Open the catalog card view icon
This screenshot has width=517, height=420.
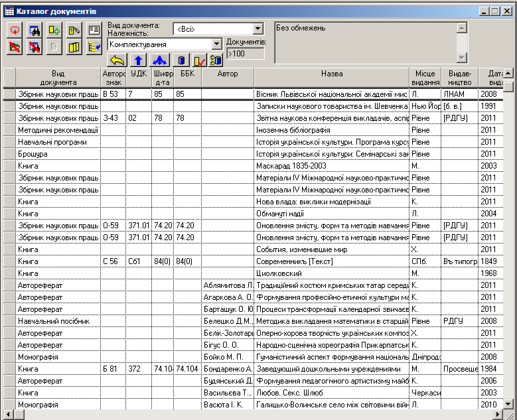point(94,31)
